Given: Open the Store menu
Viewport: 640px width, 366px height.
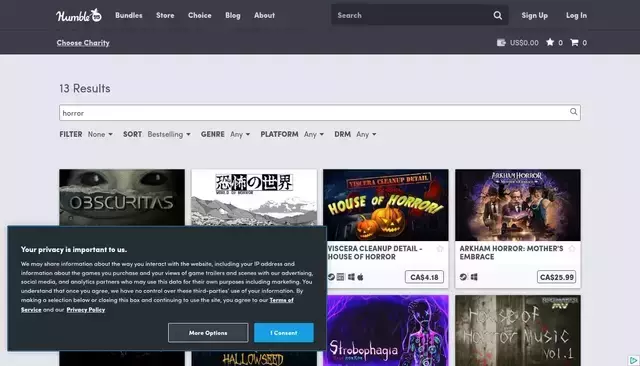Looking at the screenshot, I should [165, 16].
